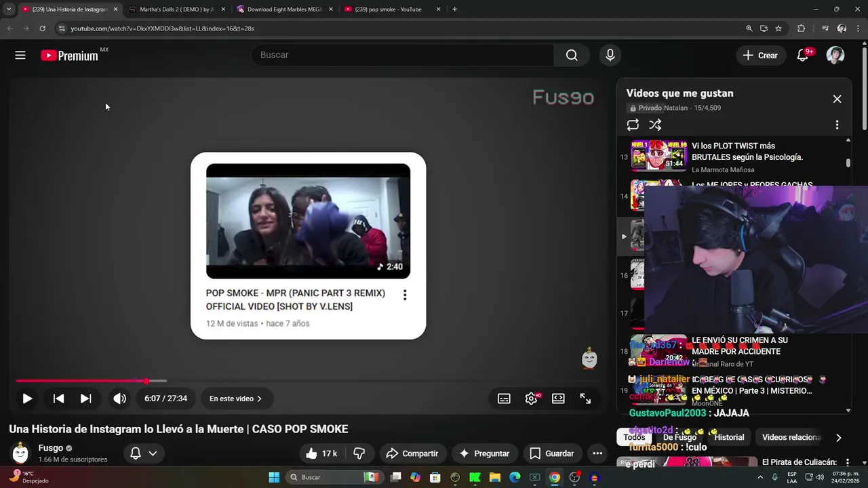Open the Fusgo channel name link
The width and height of the screenshot is (868, 488).
pyautogui.click(x=51, y=448)
